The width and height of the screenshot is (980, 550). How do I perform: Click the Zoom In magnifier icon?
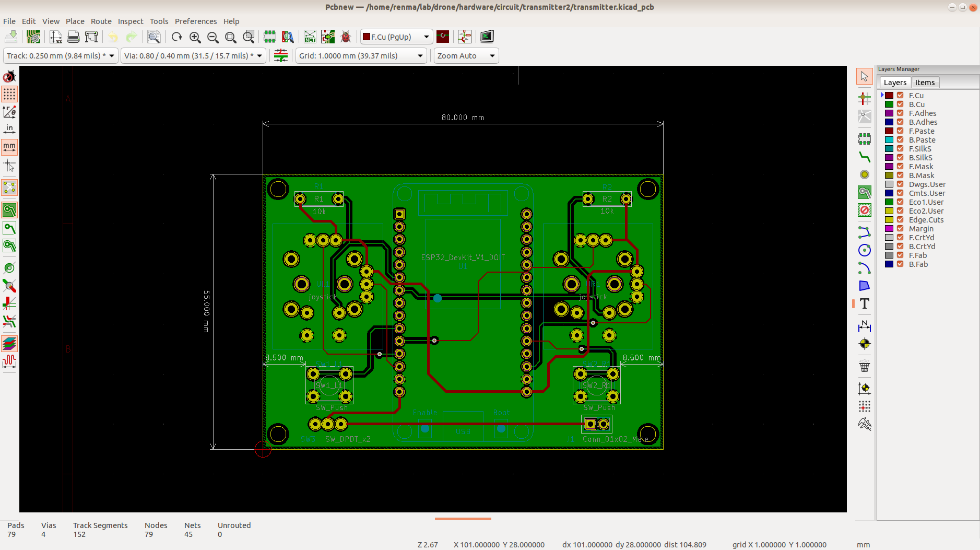tap(195, 37)
